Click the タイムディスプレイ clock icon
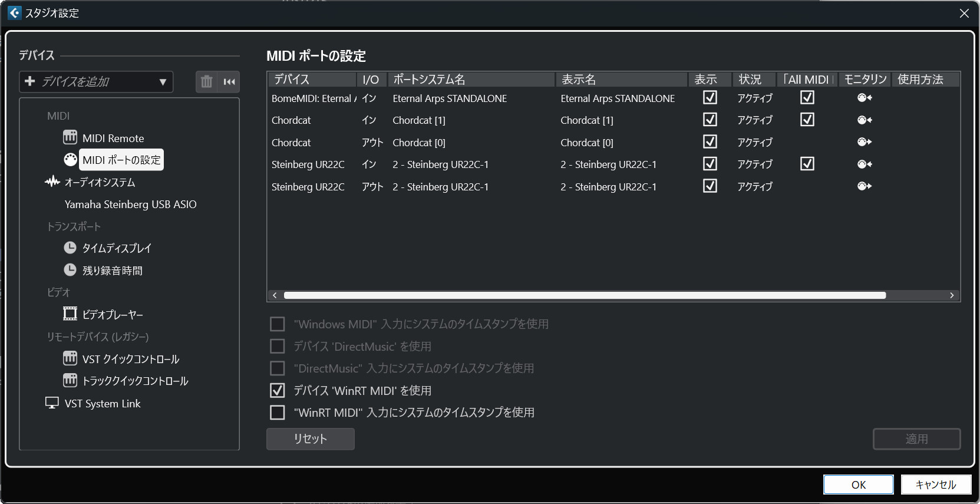The image size is (980, 504). tap(70, 248)
